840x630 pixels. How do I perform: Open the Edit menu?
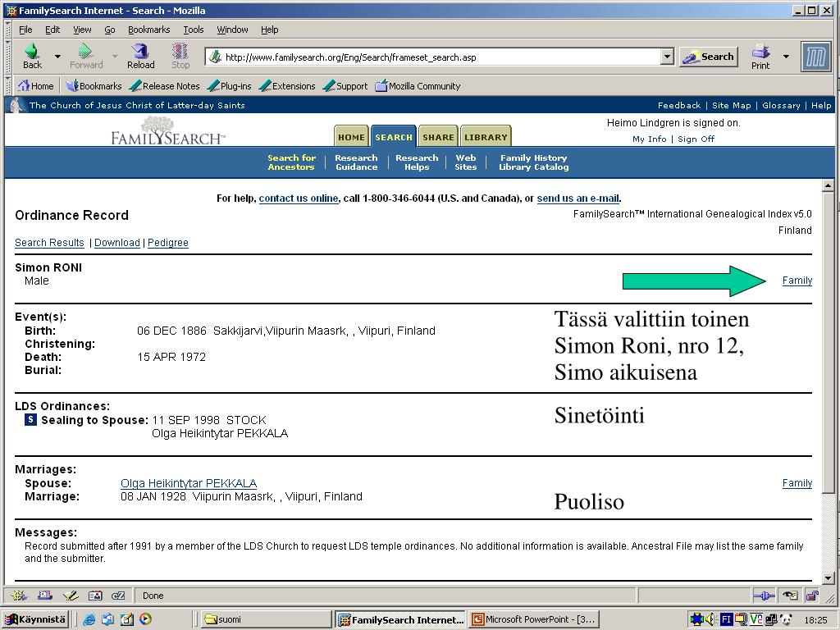52,30
